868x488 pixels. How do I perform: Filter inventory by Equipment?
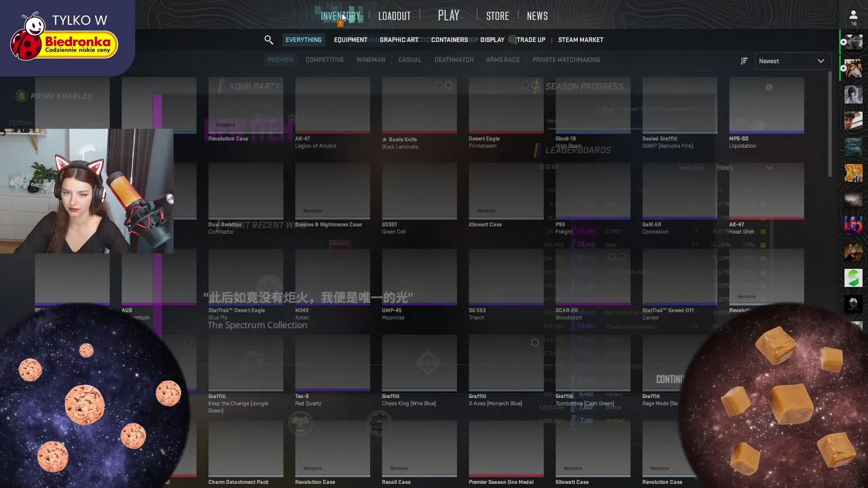point(351,40)
